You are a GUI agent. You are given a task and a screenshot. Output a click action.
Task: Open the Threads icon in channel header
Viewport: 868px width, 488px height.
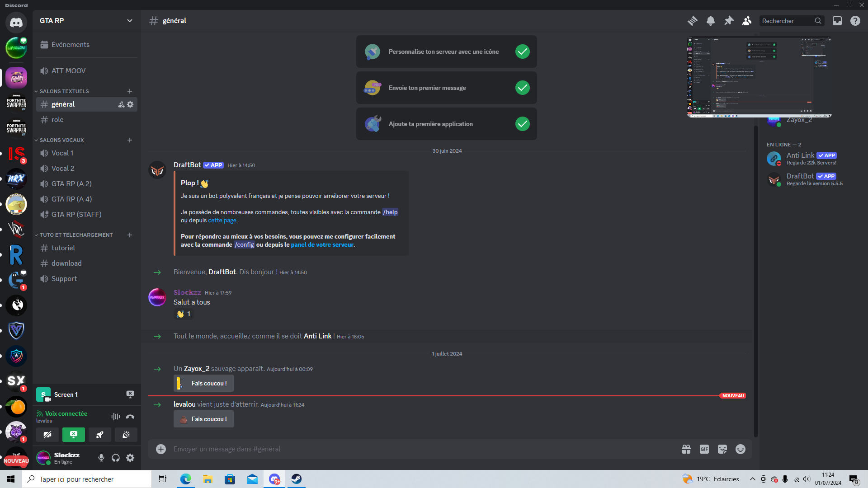[x=693, y=21]
